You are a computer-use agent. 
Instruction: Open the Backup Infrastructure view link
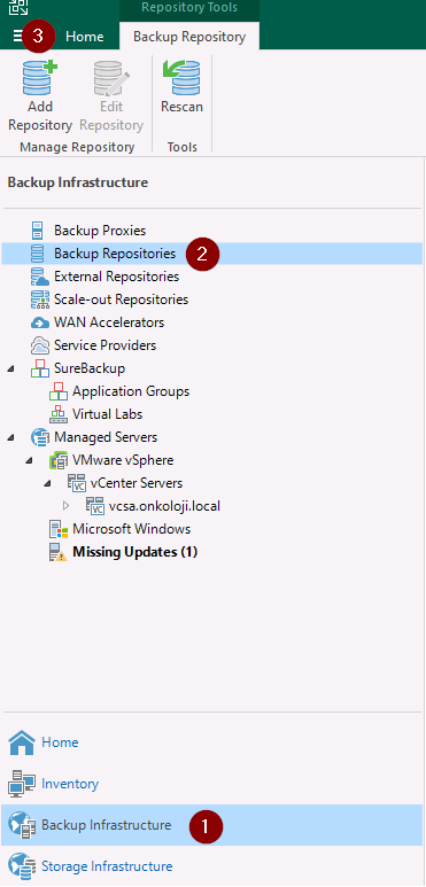[106, 825]
